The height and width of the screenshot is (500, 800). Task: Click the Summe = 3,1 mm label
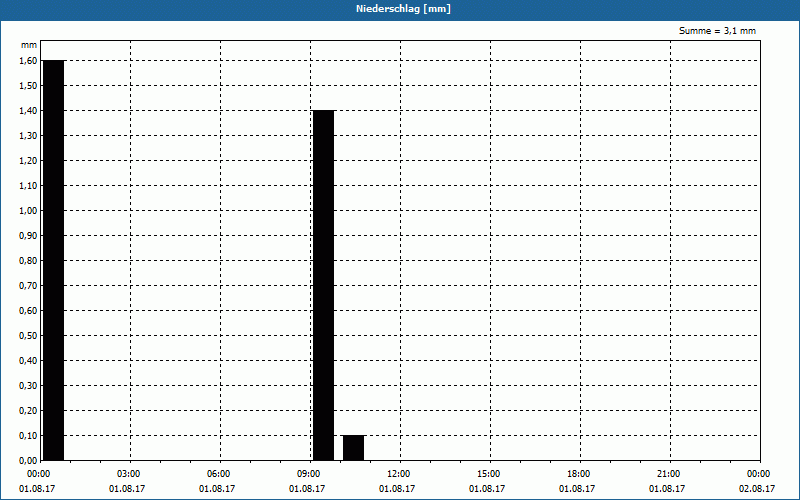(x=717, y=31)
